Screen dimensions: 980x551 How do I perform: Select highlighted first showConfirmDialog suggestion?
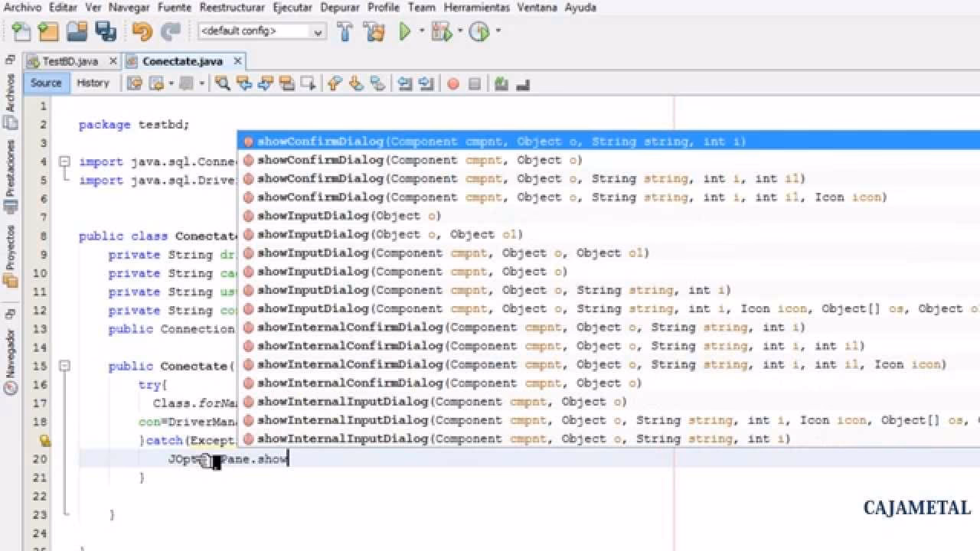pos(608,142)
